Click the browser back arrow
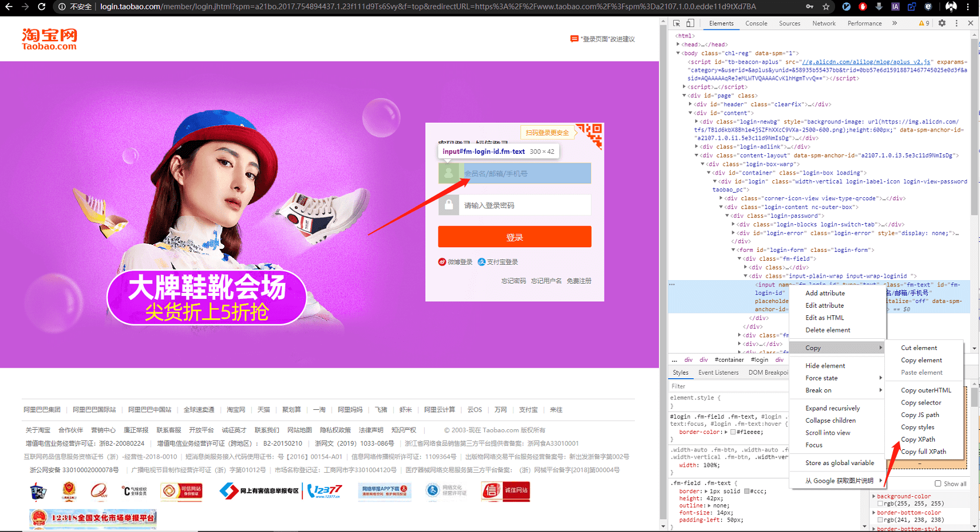The height and width of the screenshot is (532, 980). 8,6
